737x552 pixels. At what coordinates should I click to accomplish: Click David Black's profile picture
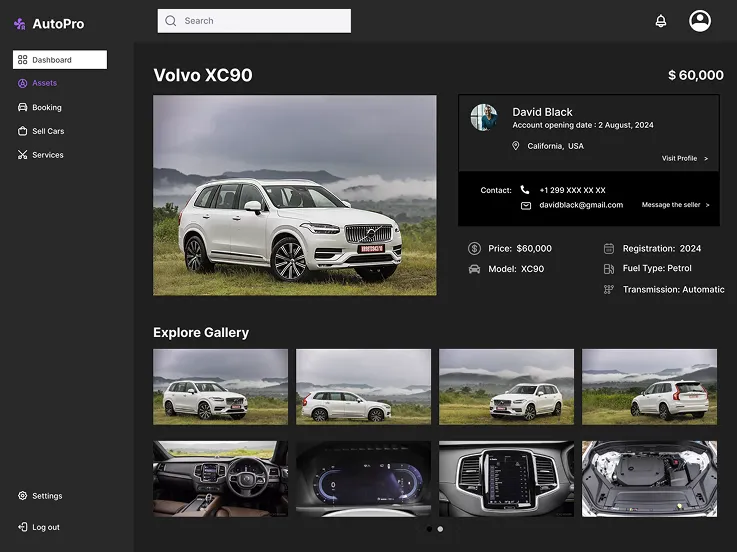(x=484, y=117)
